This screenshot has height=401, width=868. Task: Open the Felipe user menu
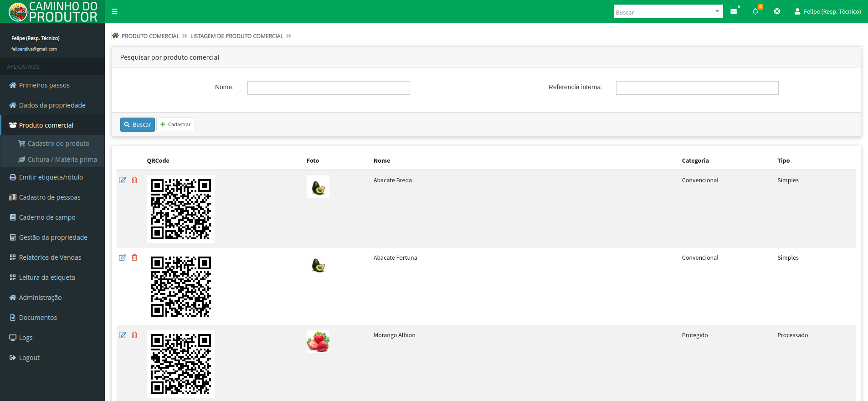click(x=827, y=11)
